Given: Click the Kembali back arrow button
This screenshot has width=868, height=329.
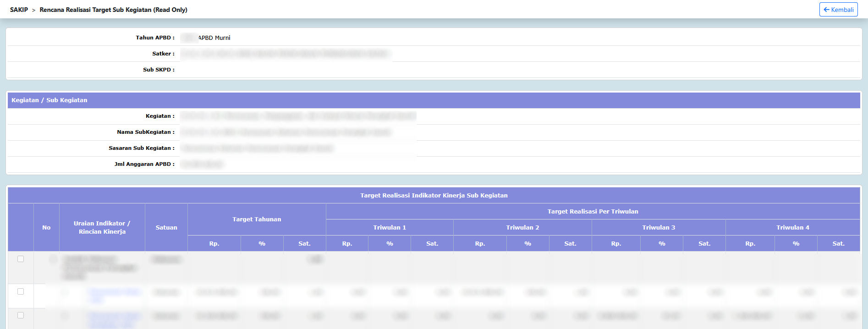Looking at the screenshot, I should (838, 10).
